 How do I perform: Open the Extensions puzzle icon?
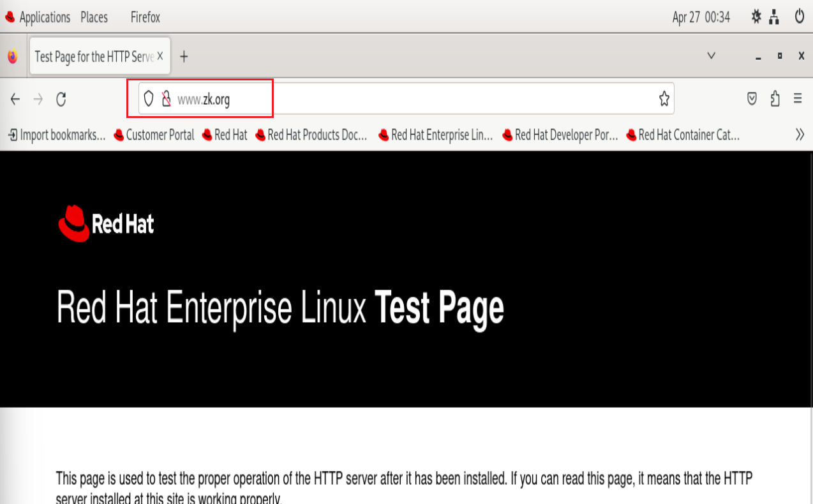pyautogui.click(x=775, y=98)
